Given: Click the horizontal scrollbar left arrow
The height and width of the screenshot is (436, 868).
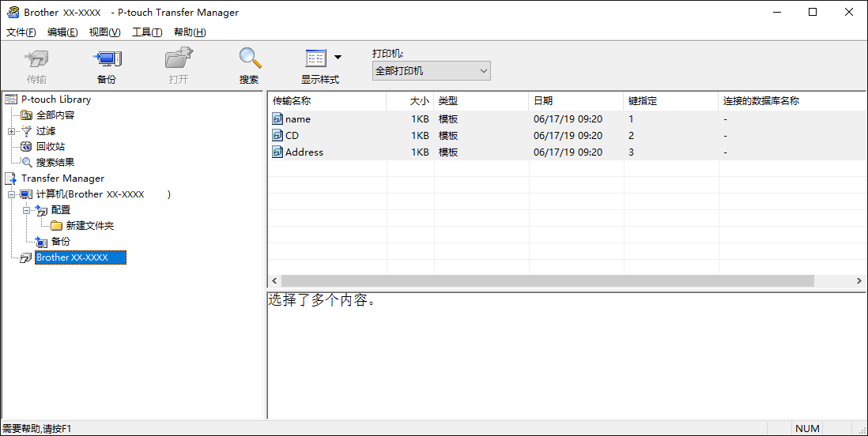Looking at the screenshot, I should point(274,281).
